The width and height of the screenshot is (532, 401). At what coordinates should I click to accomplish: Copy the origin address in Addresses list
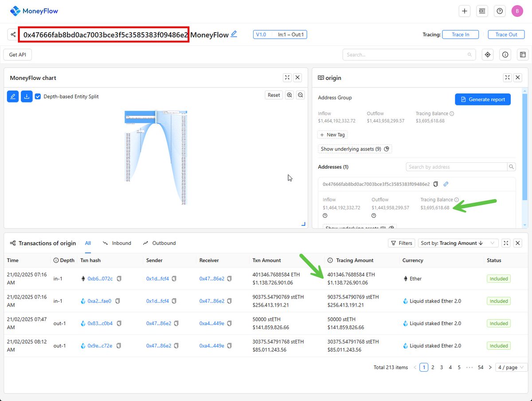436,184
